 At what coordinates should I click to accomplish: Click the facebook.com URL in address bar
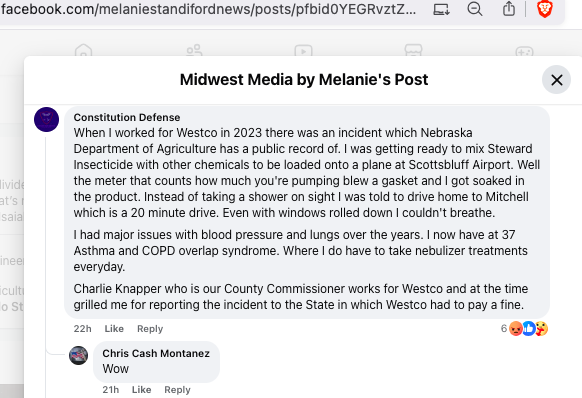[x=208, y=9]
